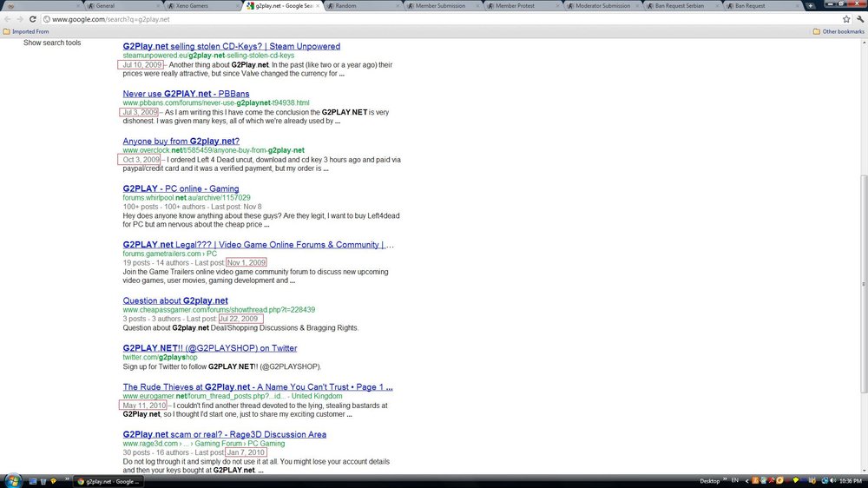Open 'The Rude Thieves at G2Play.net' result
Image resolution: width=868 pixels, height=488 pixels.
(258, 387)
